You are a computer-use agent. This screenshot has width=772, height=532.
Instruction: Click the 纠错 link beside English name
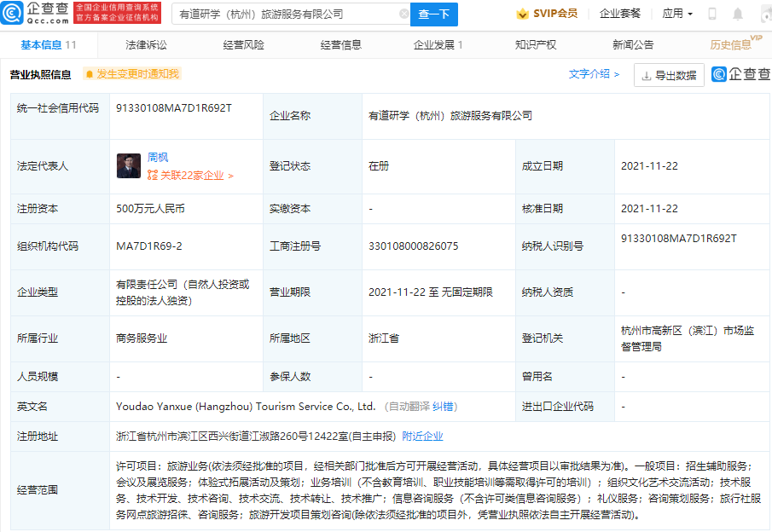(443, 407)
